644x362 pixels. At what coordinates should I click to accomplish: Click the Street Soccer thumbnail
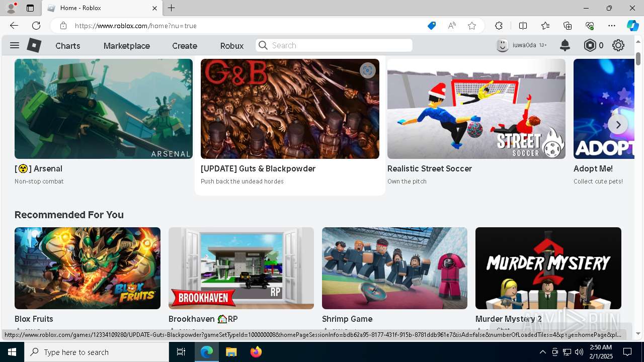point(476,109)
